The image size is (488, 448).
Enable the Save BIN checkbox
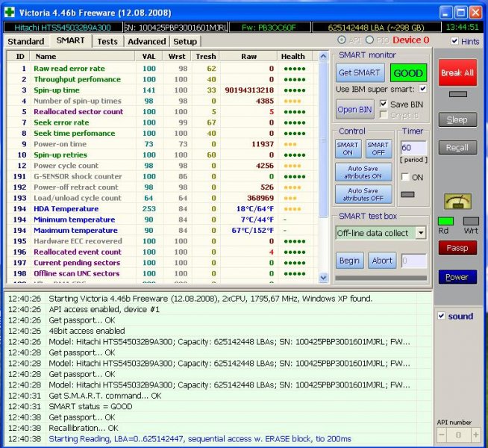point(384,104)
